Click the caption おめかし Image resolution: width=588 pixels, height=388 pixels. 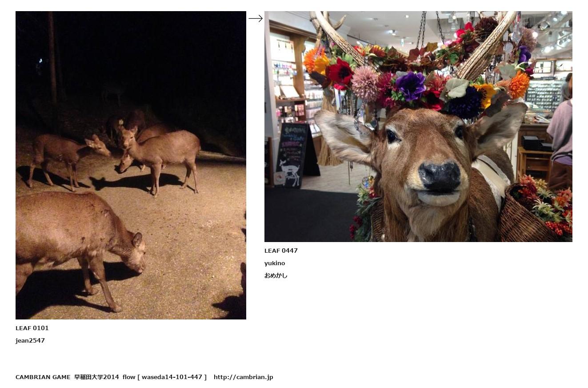pyautogui.click(x=276, y=275)
